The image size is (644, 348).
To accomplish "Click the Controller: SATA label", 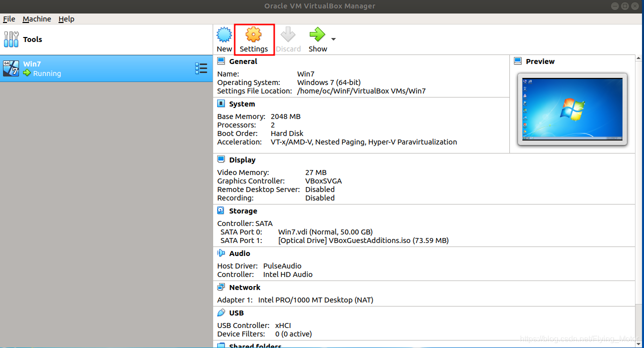I will tap(245, 223).
